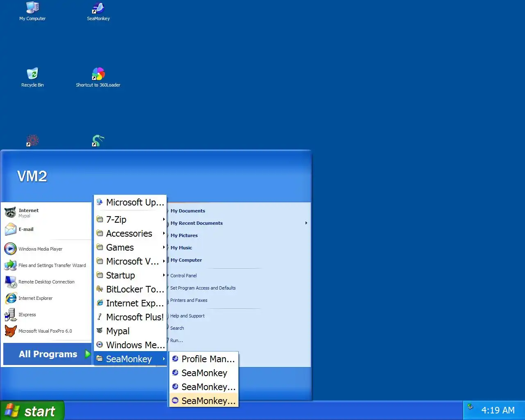Screen dimensions: 525x420
Task: Click Internet Exp... in All Programs list
Action: pos(130,303)
